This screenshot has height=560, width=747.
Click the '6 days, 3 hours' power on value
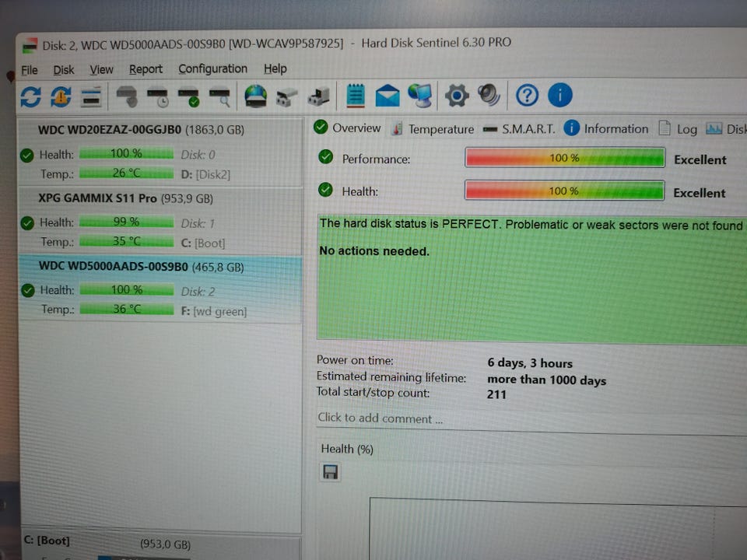tap(530, 363)
